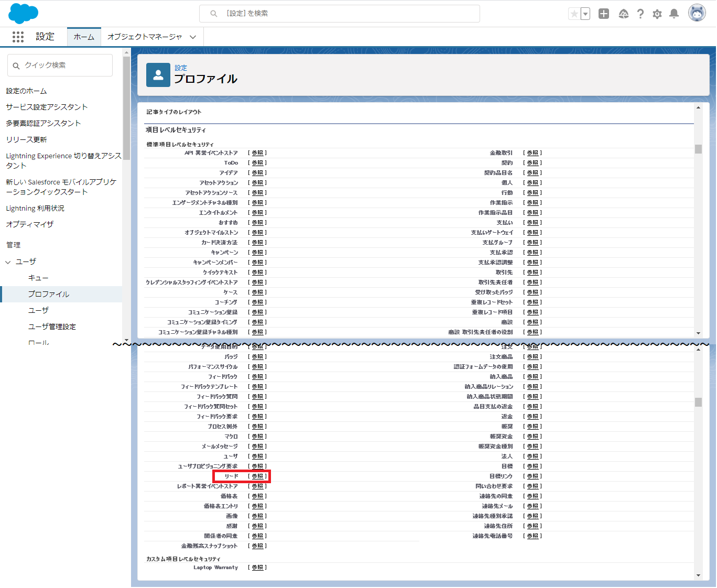The height and width of the screenshot is (588, 717).
Task: Open 参照 link for 金融残高スナップショット
Action: (x=257, y=546)
